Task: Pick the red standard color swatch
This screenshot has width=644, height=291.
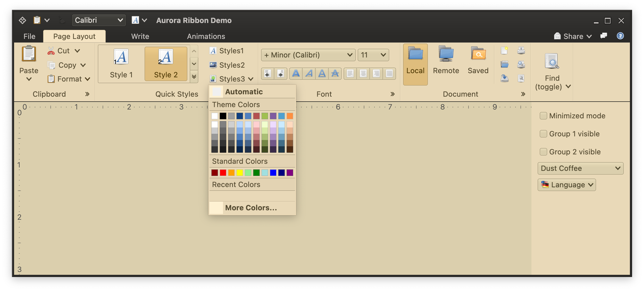Action: click(223, 173)
